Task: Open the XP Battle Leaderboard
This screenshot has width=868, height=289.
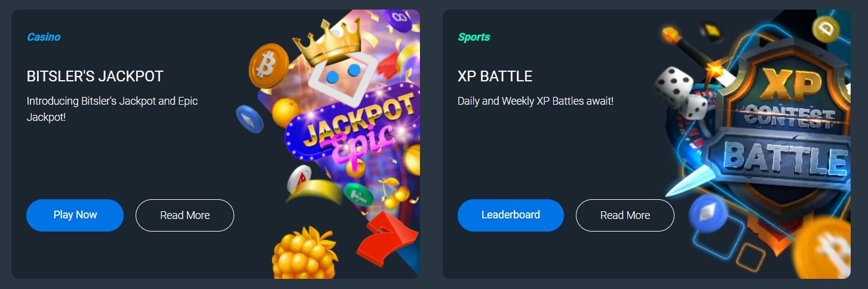Action: [x=510, y=215]
